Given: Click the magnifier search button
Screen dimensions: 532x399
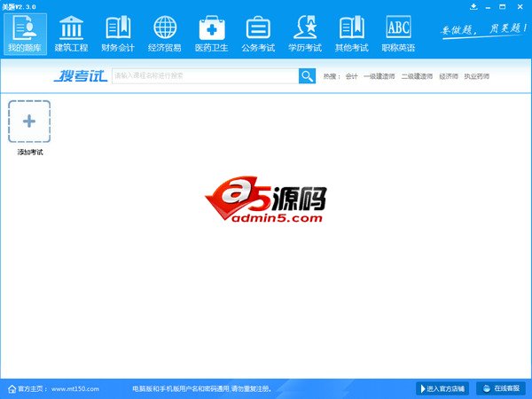Looking at the screenshot, I should point(307,76).
